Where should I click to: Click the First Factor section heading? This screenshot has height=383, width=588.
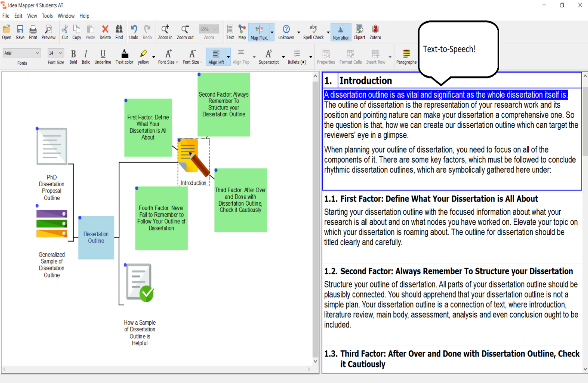pyautogui.click(x=431, y=199)
